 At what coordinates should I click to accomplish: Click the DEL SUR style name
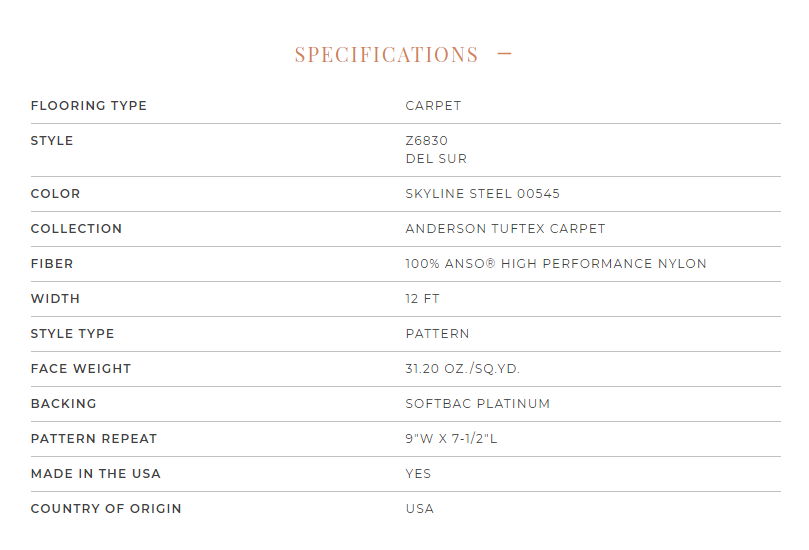point(436,158)
